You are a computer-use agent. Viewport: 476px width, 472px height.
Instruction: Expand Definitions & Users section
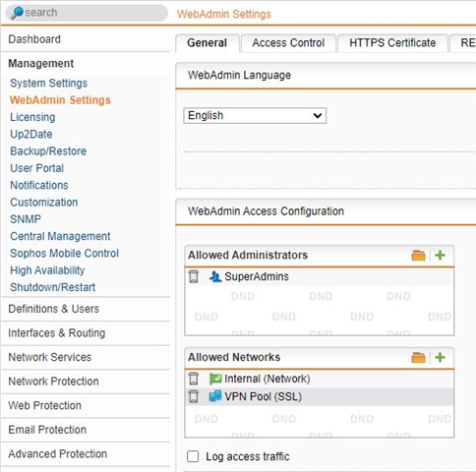(x=53, y=309)
